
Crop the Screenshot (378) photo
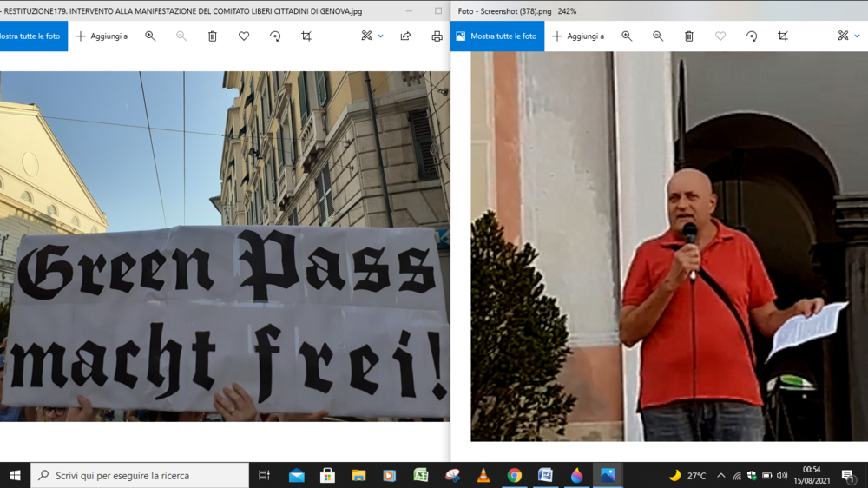(783, 36)
